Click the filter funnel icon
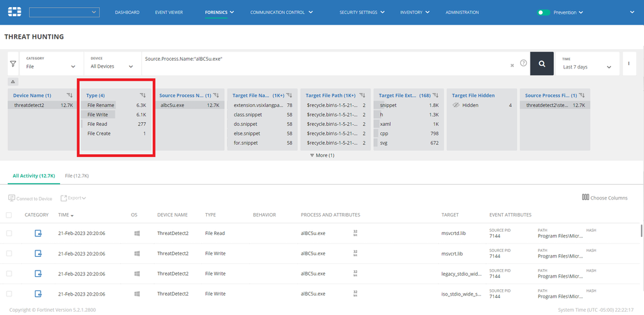Image resolution: width=644 pixels, height=315 pixels. [13, 64]
